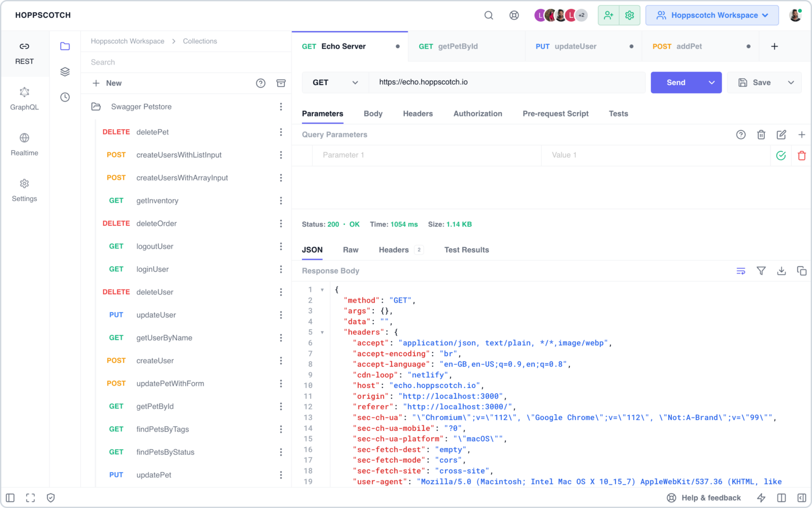Open the Save options chevron

coord(791,83)
